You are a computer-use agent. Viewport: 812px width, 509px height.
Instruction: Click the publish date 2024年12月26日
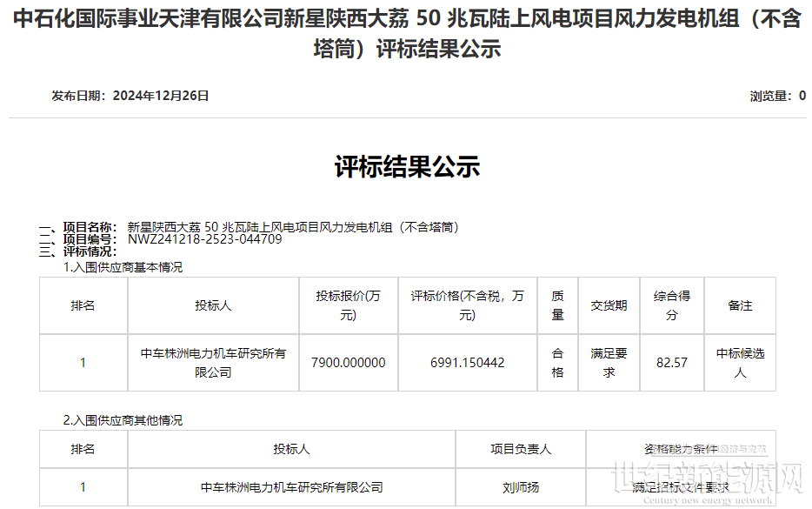pos(161,96)
